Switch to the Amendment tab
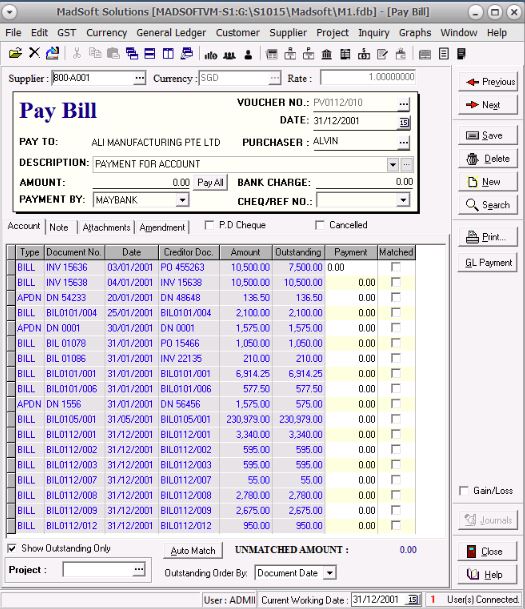 click(162, 227)
